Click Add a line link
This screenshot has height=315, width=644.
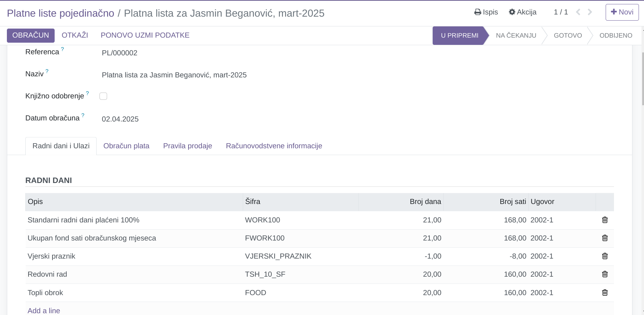click(44, 311)
